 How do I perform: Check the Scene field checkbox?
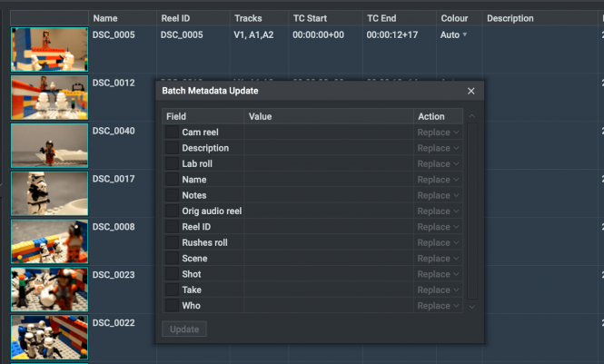click(172, 258)
